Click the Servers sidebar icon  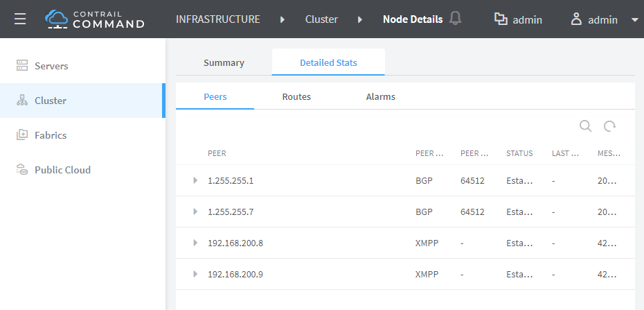[x=22, y=66]
